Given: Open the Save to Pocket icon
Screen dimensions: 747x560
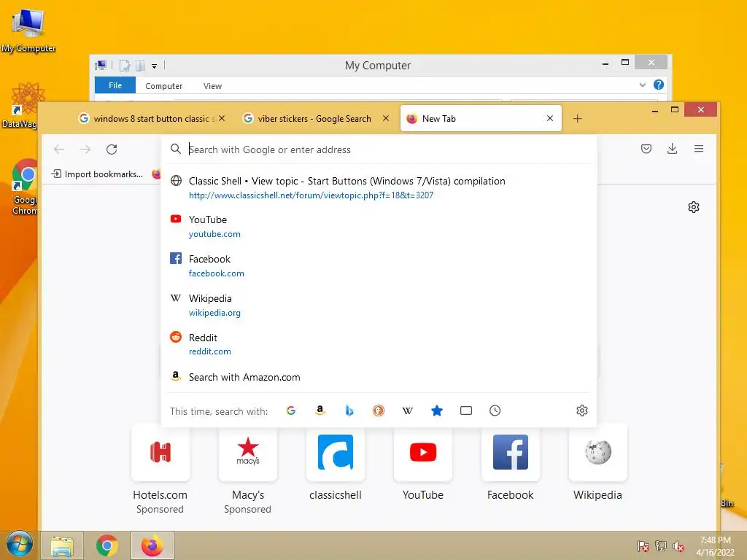Looking at the screenshot, I should click(x=646, y=149).
